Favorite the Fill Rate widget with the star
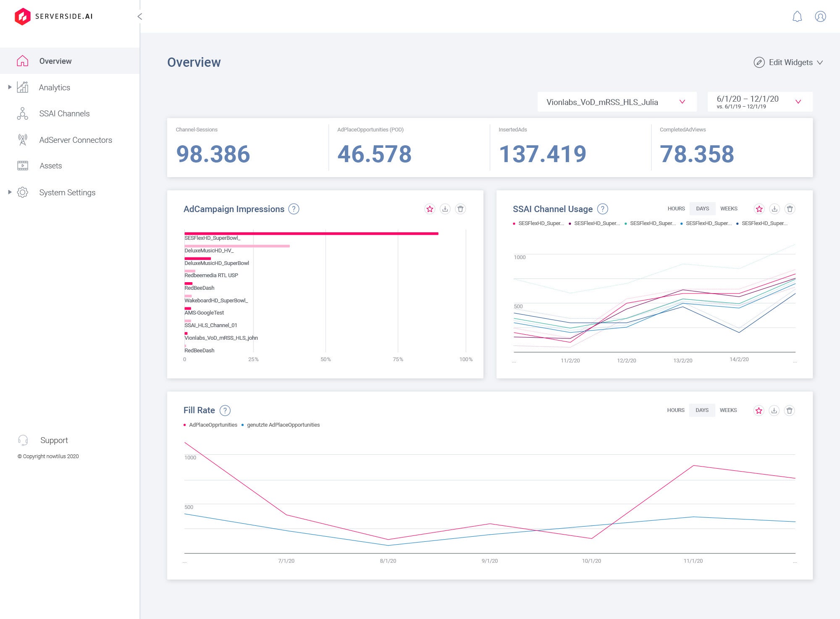 pyautogui.click(x=759, y=410)
